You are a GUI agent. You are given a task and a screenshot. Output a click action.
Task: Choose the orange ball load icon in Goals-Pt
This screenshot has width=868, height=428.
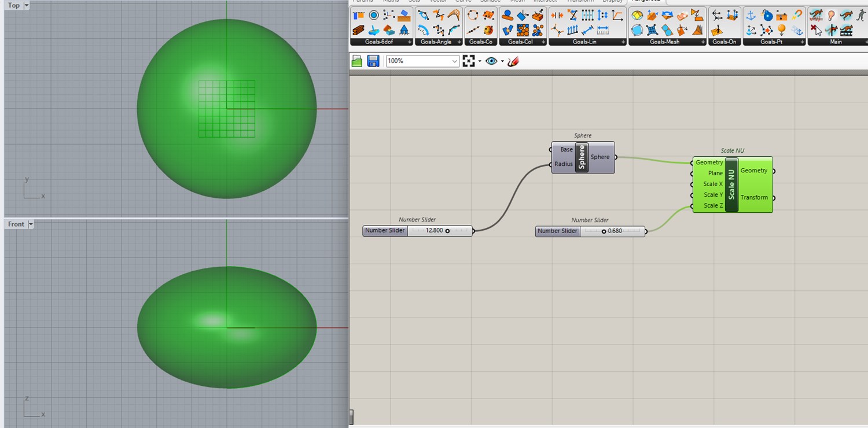[782, 30]
